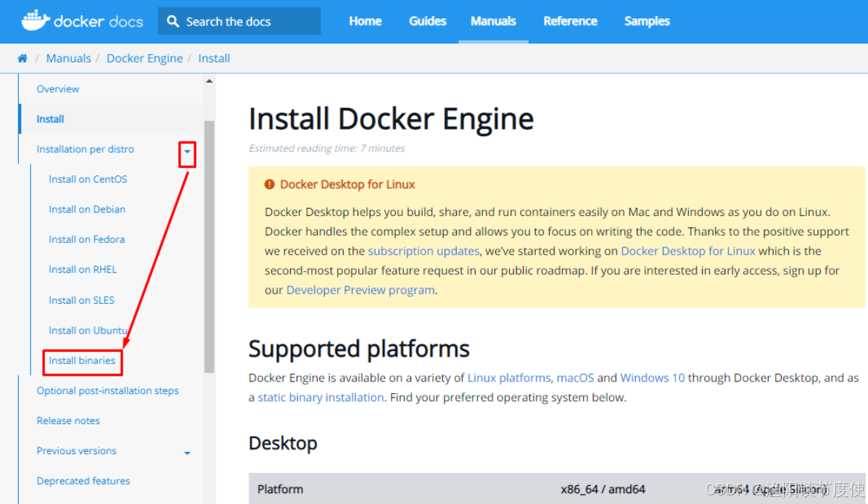Follow Docker Desktop for Linux link
The width and height of the screenshot is (868, 504).
[688, 251]
